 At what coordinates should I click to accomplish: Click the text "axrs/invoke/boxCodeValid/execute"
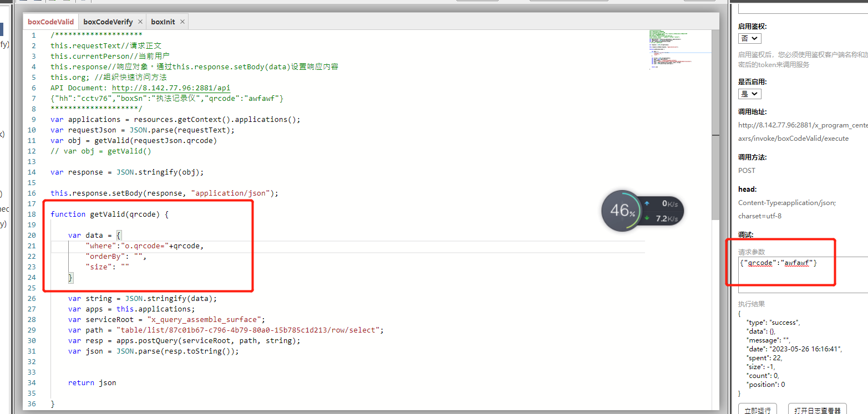[793, 138]
